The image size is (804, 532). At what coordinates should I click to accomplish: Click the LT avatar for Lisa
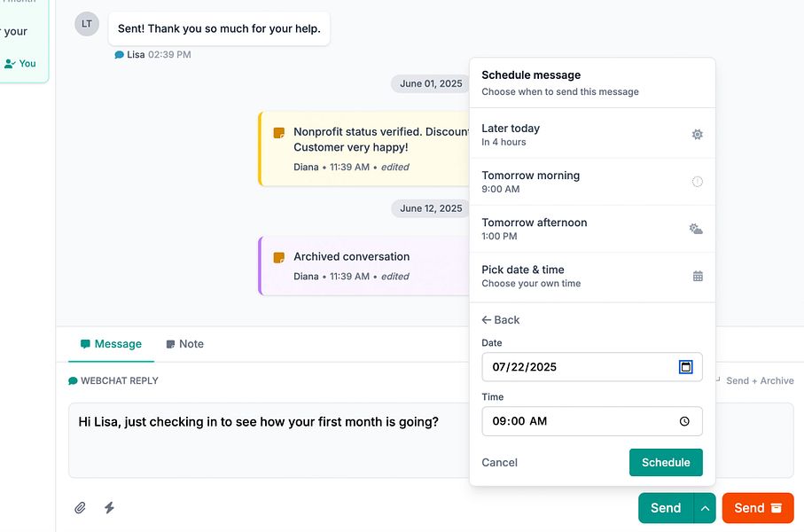pos(87,24)
